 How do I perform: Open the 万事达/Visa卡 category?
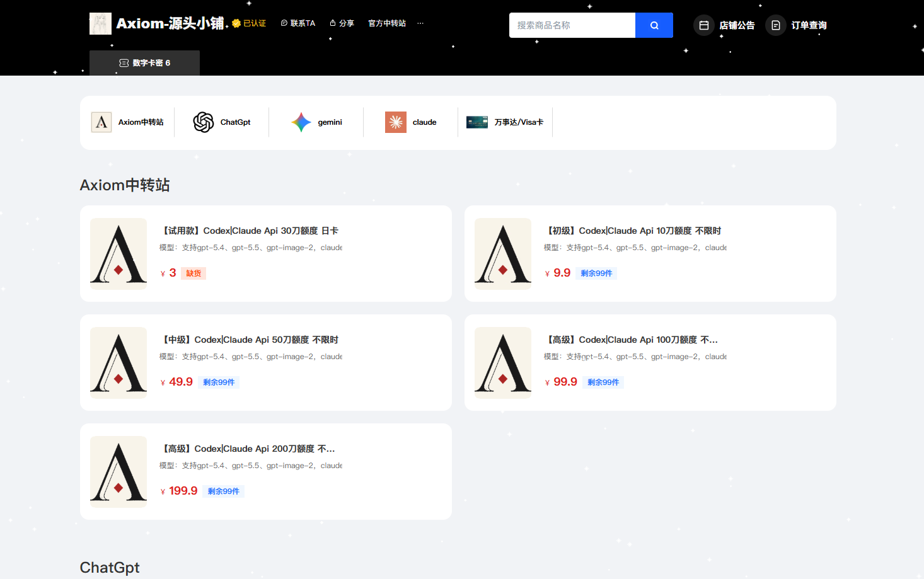505,122
